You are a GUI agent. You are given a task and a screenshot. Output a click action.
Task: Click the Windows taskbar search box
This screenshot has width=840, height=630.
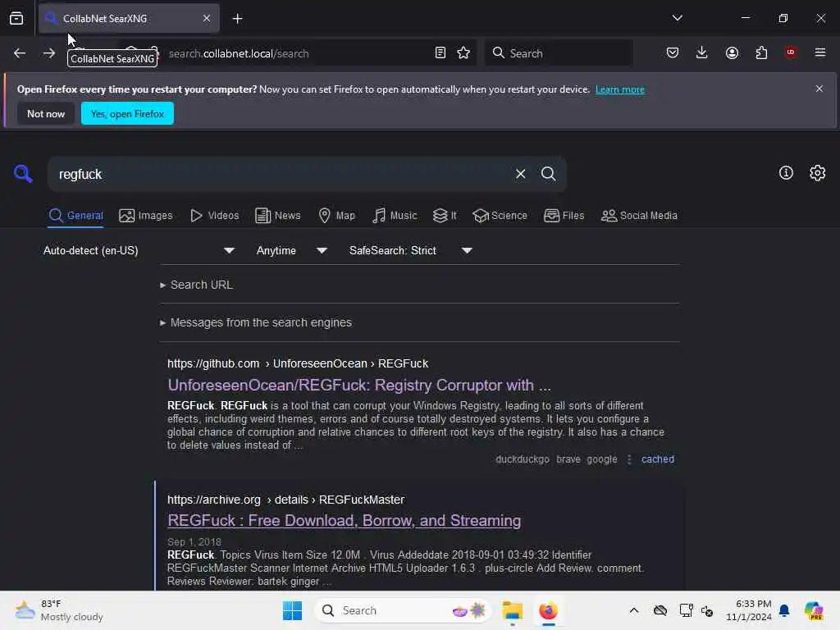point(403,610)
